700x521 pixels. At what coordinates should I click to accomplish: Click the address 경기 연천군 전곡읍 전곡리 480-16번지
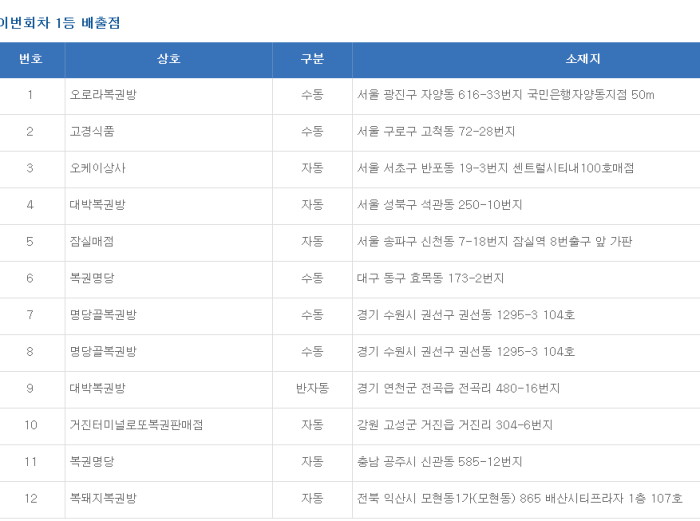pos(458,388)
